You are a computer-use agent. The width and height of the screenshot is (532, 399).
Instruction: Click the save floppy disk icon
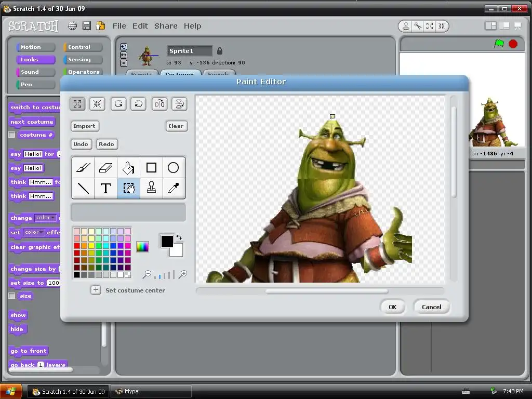click(x=87, y=26)
